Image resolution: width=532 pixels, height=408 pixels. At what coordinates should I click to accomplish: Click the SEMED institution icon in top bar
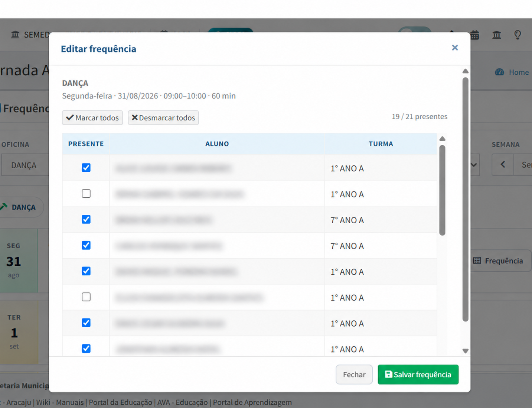pos(15,35)
